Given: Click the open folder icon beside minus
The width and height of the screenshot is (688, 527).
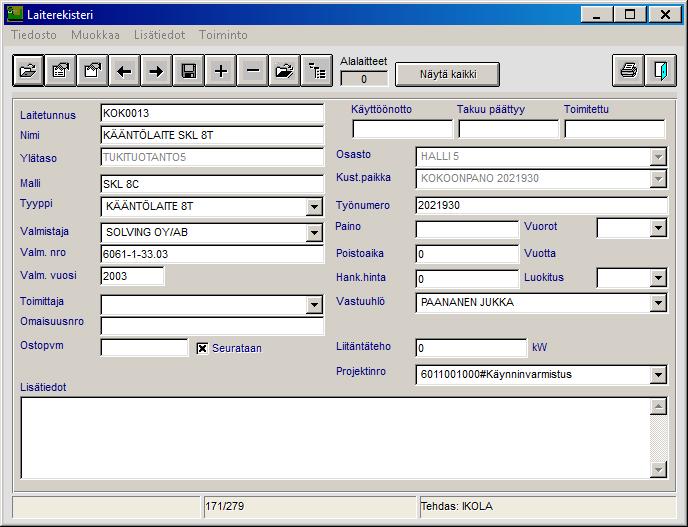Looking at the screenshot, I should click(x=285, y=71).
